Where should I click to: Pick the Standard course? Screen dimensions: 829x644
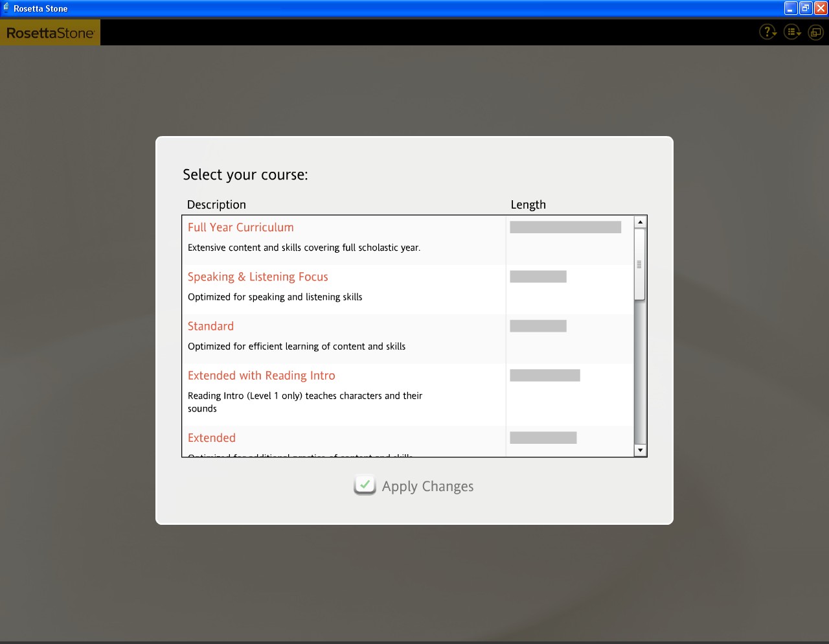coord(210,326)
